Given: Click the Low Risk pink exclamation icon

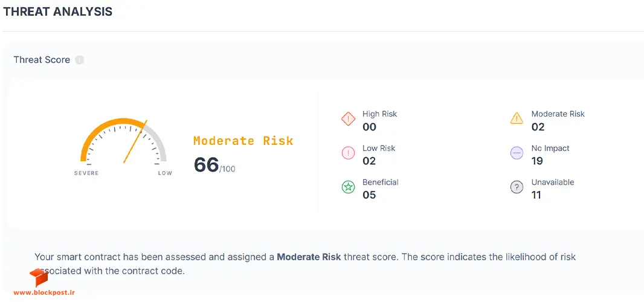Looking at the screenshot, I should [x=349, y=153].
